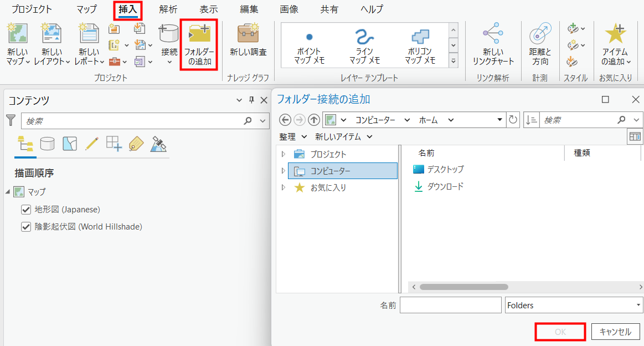
Task: Click the refresh icon in the folder dialog
Action: point(513,120)
